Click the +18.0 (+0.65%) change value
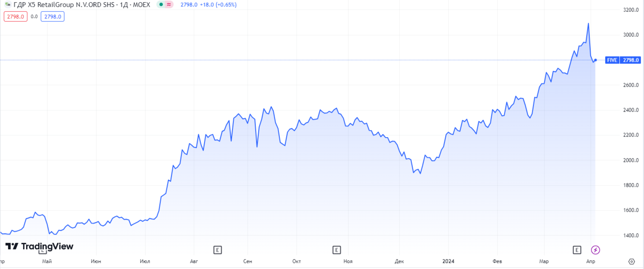The height and width of the screenshot is (269, 644). [x=218, y=5]
